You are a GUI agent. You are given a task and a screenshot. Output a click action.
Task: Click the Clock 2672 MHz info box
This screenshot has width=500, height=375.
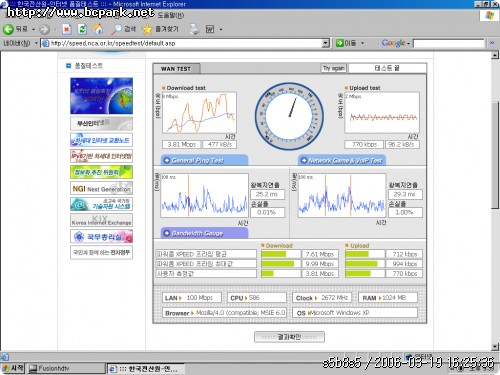point(322,298)
